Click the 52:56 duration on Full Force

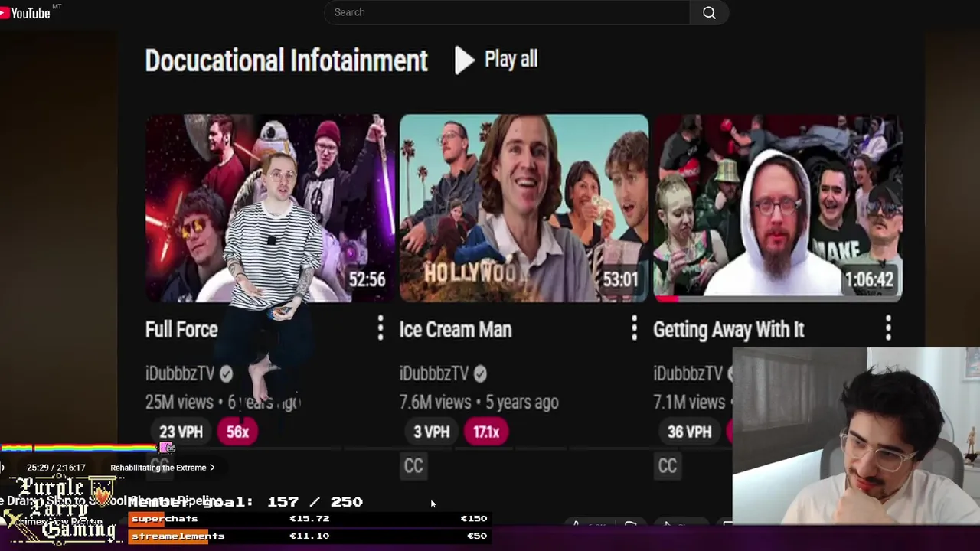point(367,279)
